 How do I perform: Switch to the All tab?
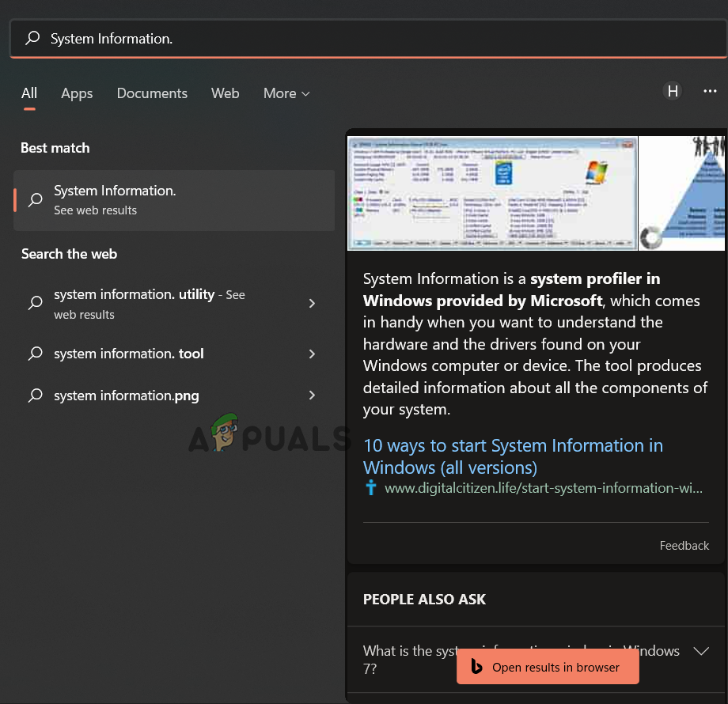(x=29, y=93)
